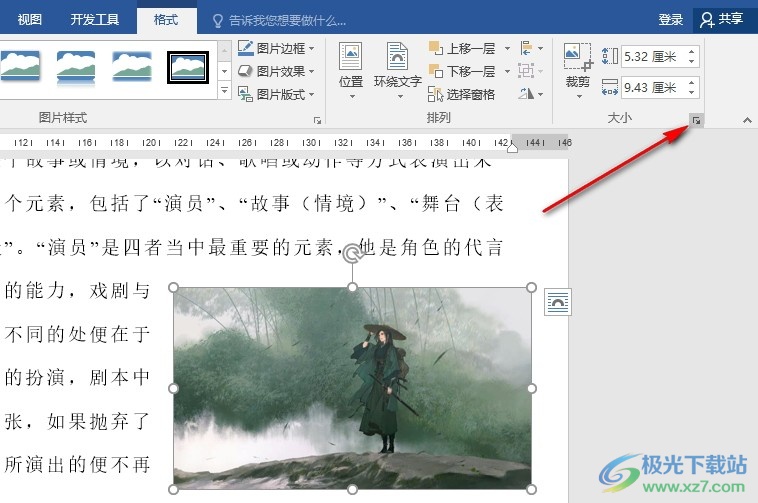
Task: Open the 上移一层 dropdown arrow
Action: (507, 48)
